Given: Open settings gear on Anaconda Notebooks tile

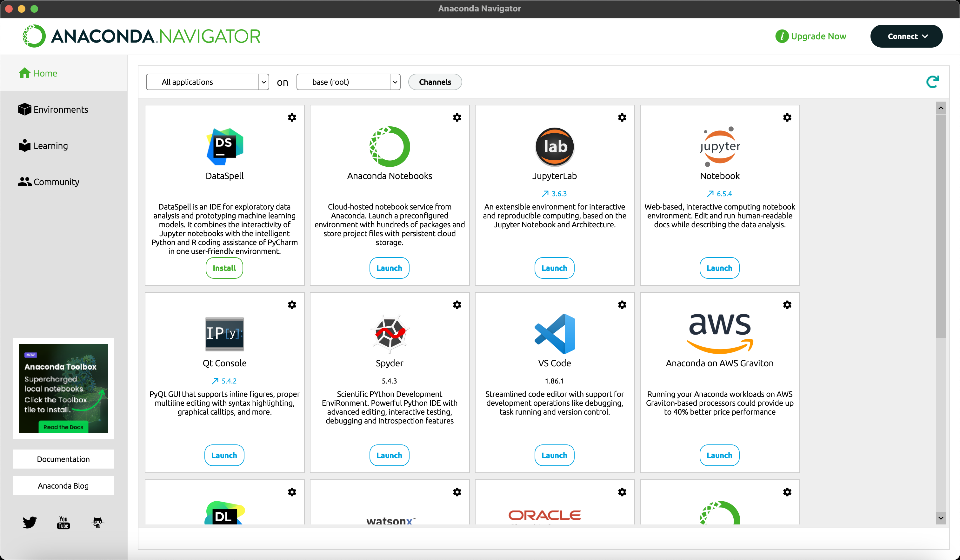Looking at the screenshot, I should 457,117.
